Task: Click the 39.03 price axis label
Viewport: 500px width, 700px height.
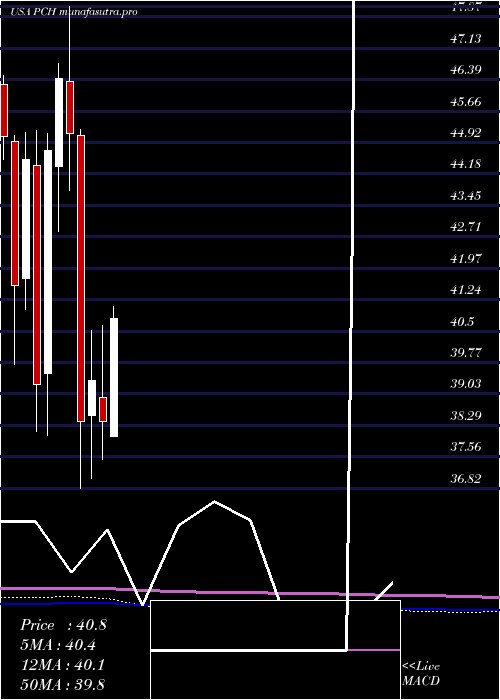Action: tap(466, 384)
